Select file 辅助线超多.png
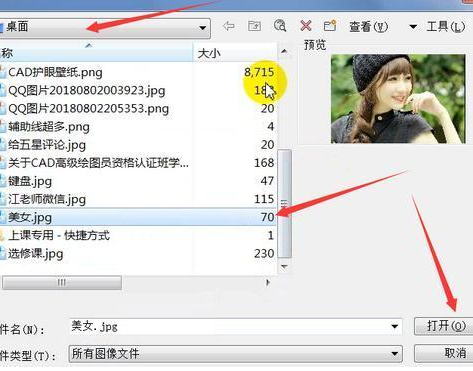473x371 pixels. (49, 127)
